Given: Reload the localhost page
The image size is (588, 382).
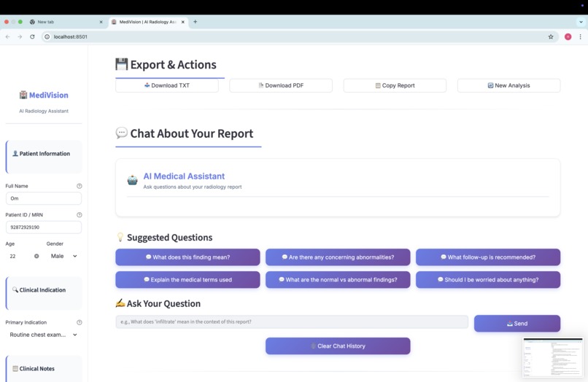Looking at the screenshot, I should [x=32, y=36].
